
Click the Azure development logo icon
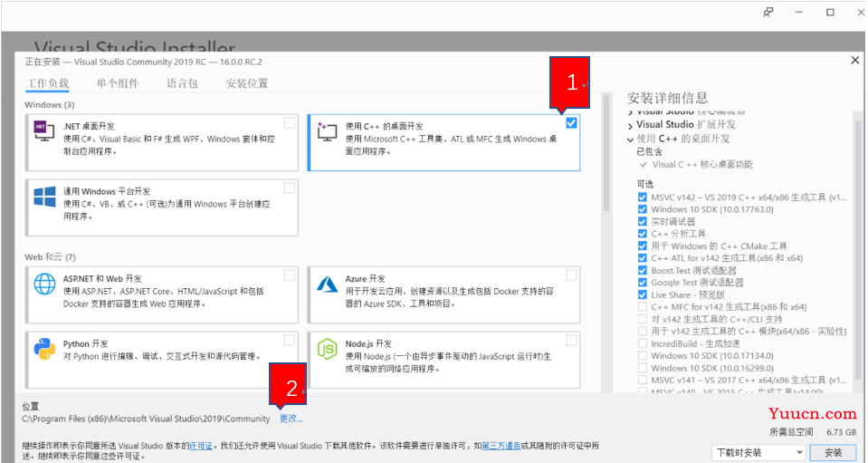point(327,284)
